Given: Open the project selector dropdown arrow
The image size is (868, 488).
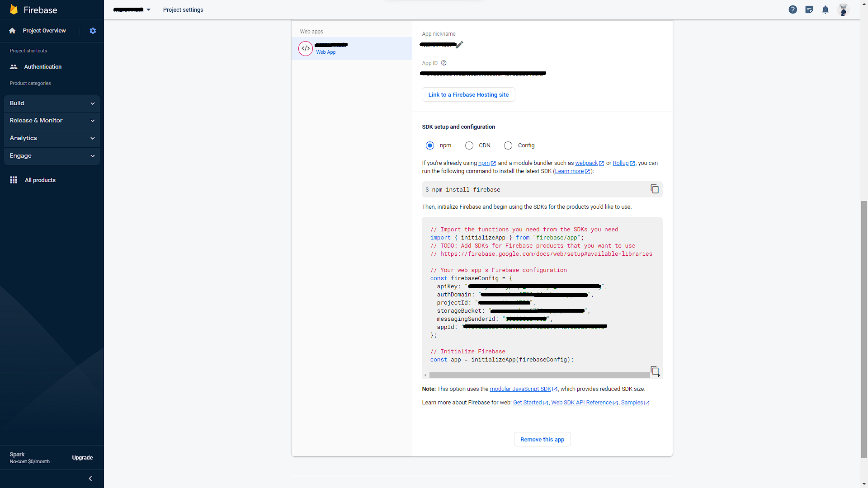Looking at the screenshot, I should pyautogui.click(x=148, y=9).
